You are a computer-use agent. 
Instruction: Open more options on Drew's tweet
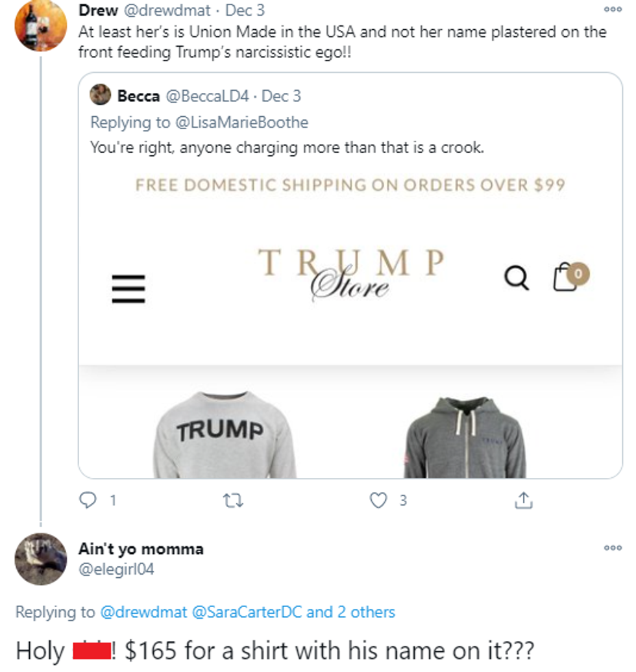point(613,10)
